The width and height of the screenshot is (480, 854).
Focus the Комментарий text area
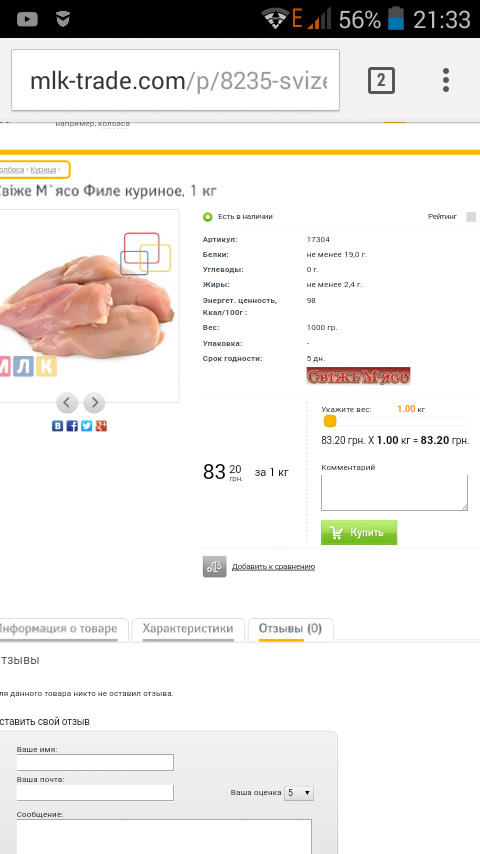point(394,492)
